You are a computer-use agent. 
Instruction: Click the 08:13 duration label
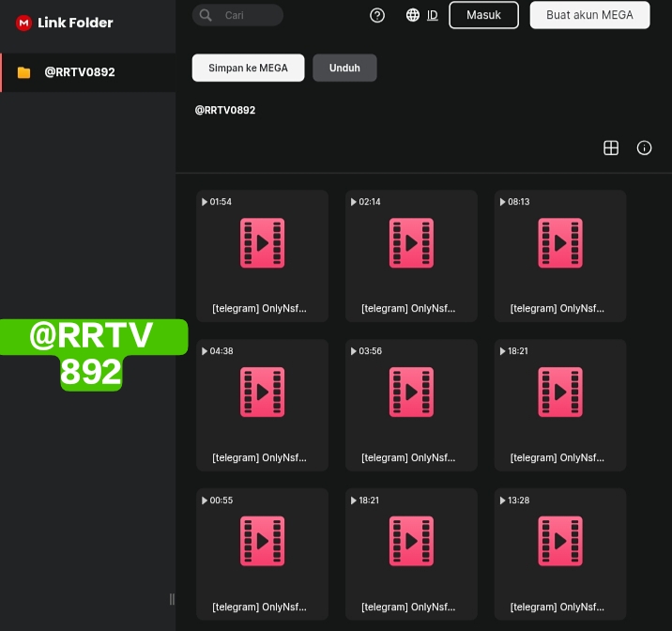tap(519, 202)
